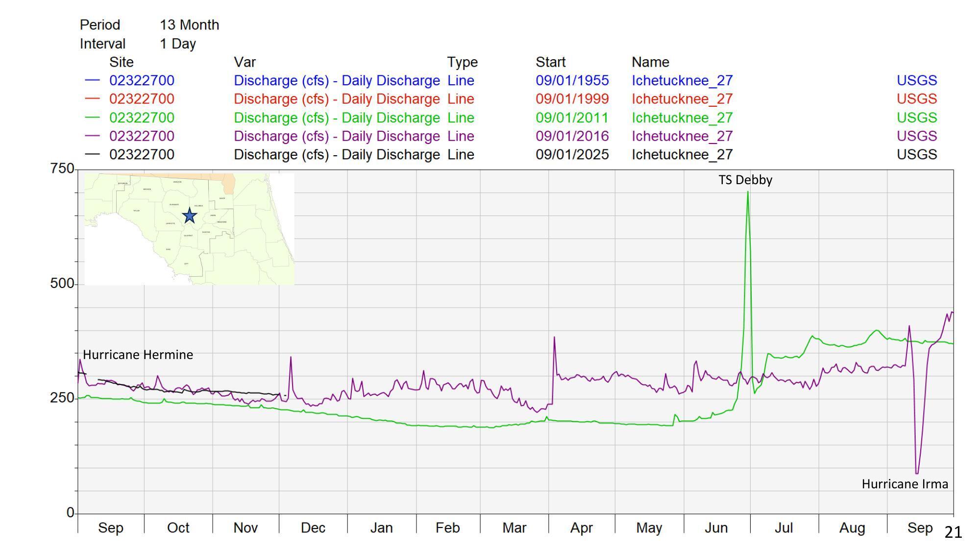Viewport: 980px width, 551px height.
Task: Click the purple 2016 legend line swatch
Action: click(x=92, y=136)
